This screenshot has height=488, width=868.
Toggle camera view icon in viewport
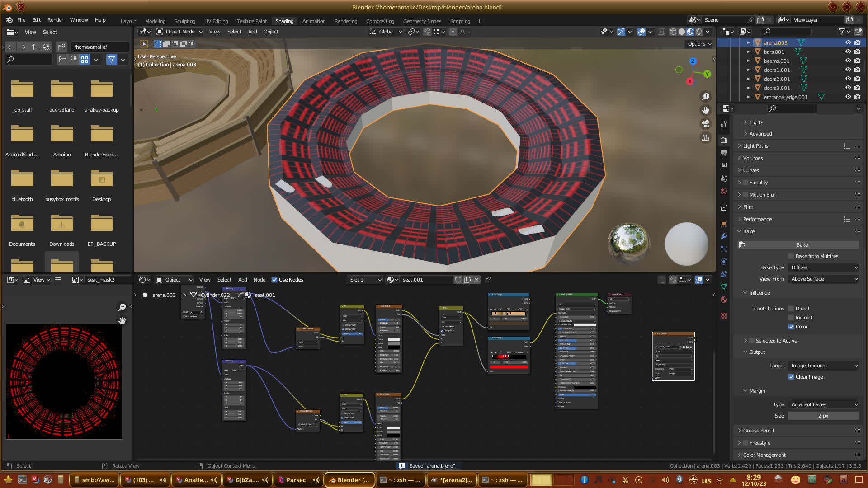pos(705,124)
